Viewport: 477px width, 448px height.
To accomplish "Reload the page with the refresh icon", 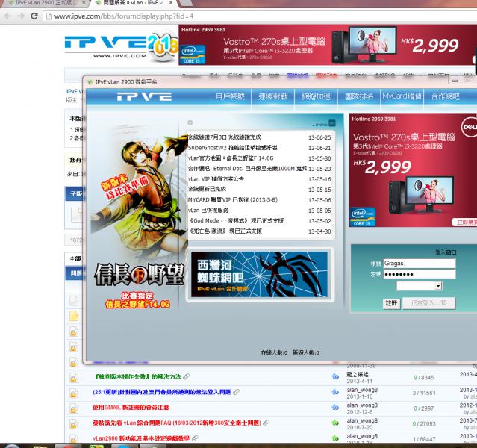I will 34,16.
